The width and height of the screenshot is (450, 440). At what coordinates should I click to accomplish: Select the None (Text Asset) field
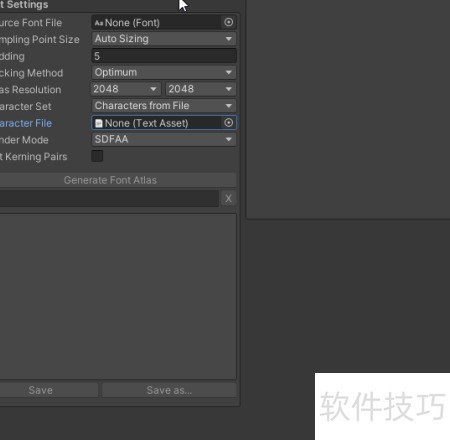(156, 123)
